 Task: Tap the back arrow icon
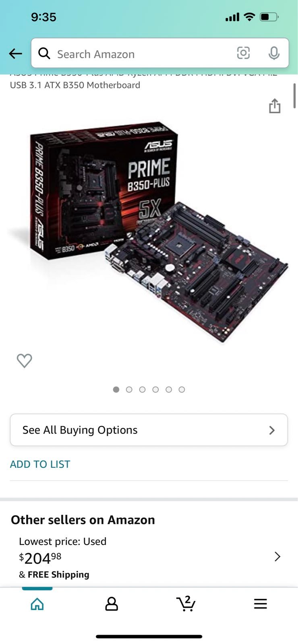[15, 54]
